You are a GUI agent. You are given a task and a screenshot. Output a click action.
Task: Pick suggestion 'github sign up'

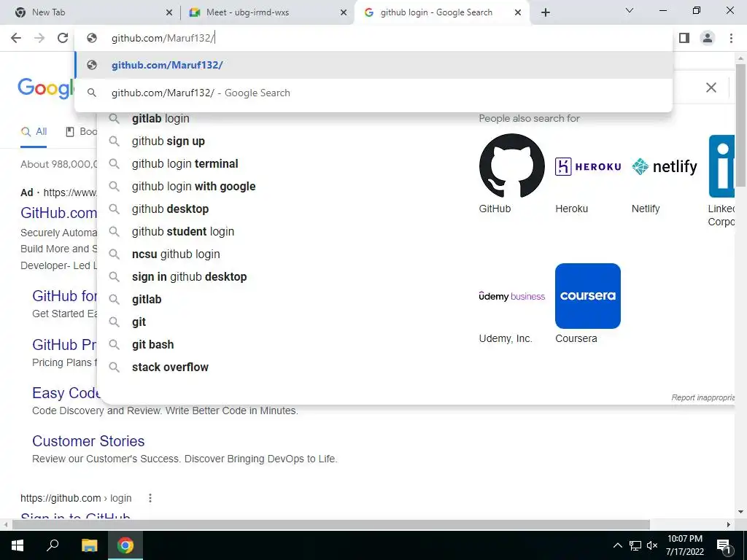169,141
